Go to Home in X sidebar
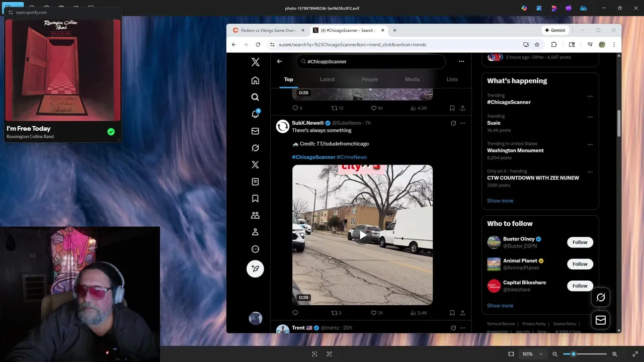Image resolution: width=644 pixels, height=362 pixels. [x=255, y=80]
